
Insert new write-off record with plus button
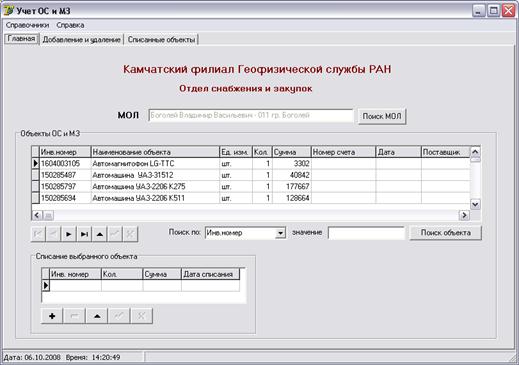click(52, 316)
